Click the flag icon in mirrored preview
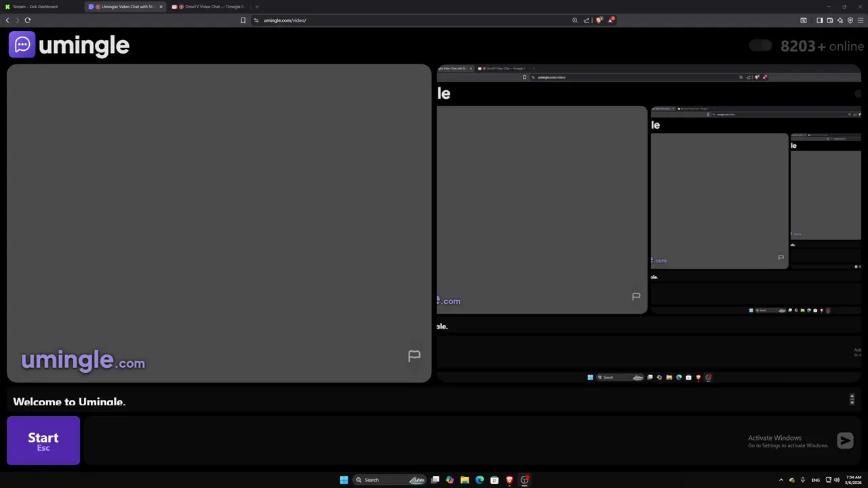 pos(636,296)
